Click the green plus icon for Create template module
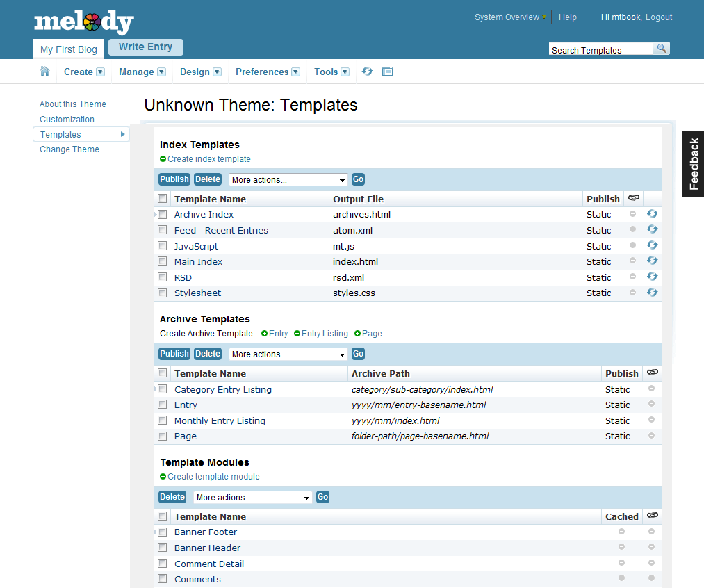704x588 pixels. click(163, 477)
